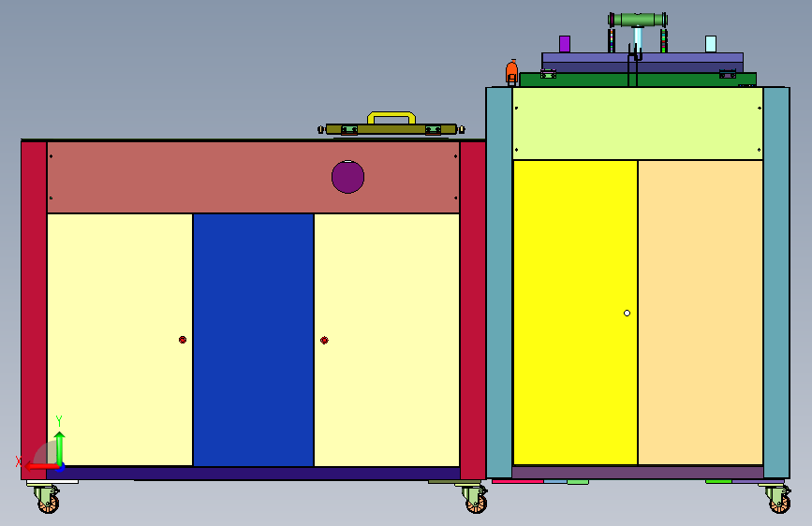Select the light cyan block on top plate
Image resolution: width=812 pixels, height=526 pixels.
point(711,44)
